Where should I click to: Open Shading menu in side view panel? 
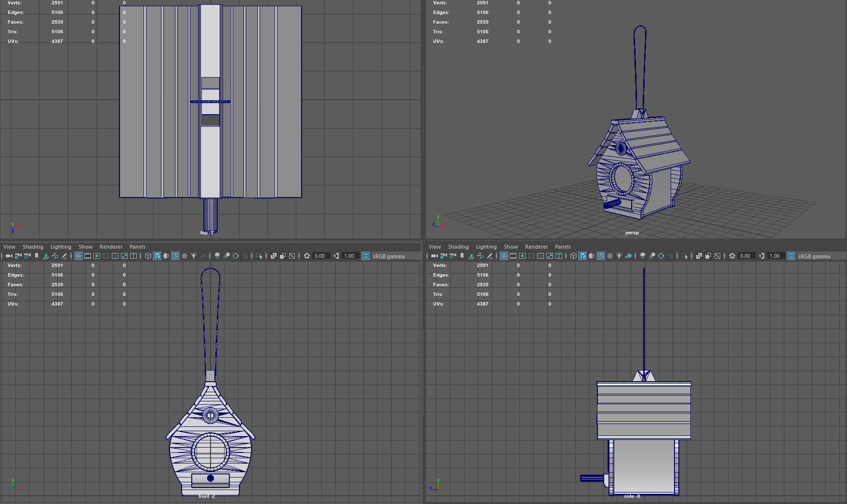(x=458, y=247)
